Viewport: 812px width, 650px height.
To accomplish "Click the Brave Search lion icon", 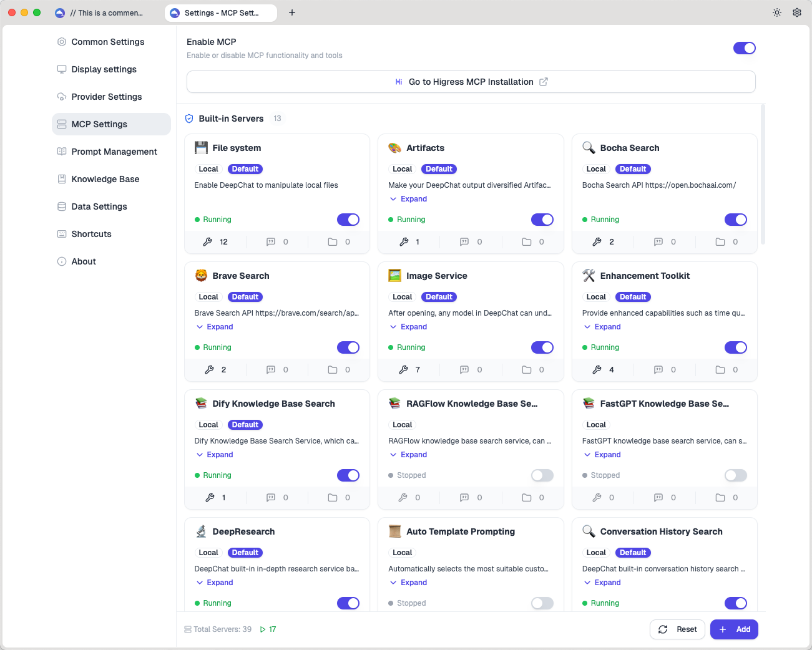I will 201,276.
